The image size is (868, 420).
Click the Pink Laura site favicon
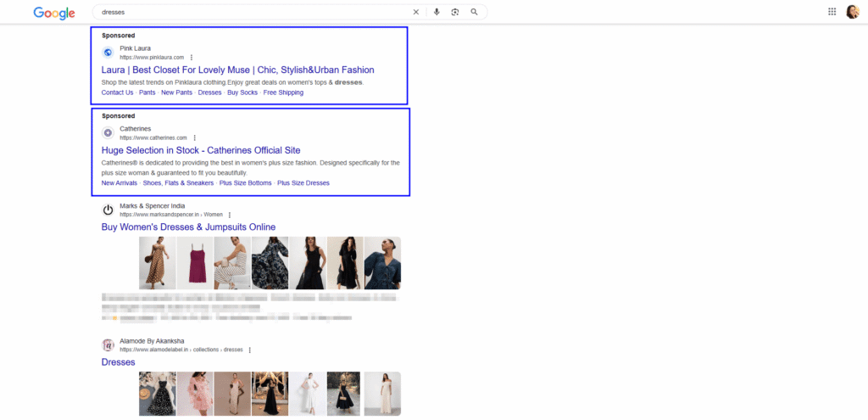(x=108, y=53)
